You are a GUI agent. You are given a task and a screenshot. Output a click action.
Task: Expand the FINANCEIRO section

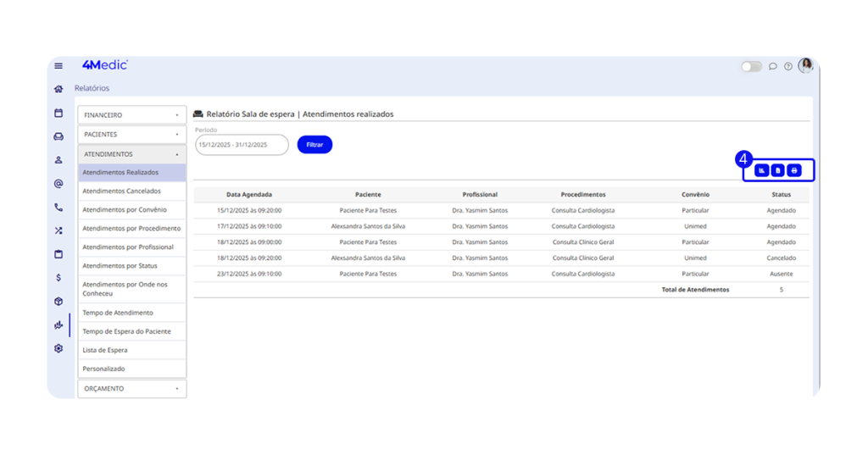[x=131, y=115]
